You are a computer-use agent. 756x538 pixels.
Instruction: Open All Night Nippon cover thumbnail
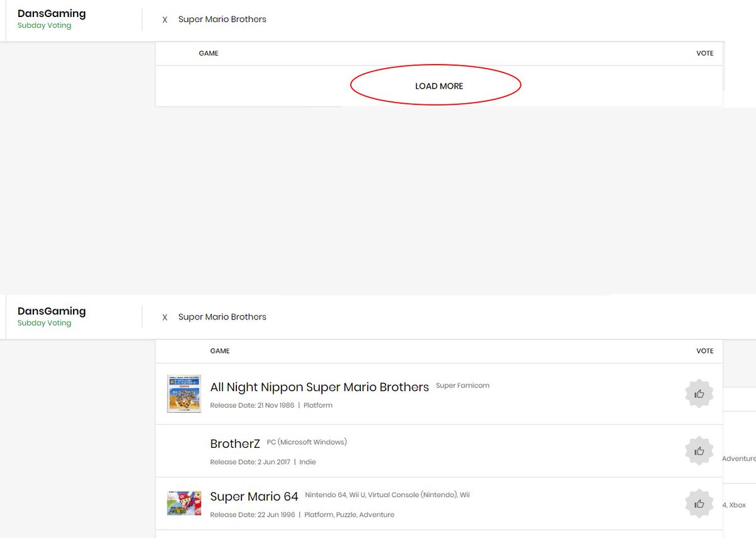click(x=184, y=393)
